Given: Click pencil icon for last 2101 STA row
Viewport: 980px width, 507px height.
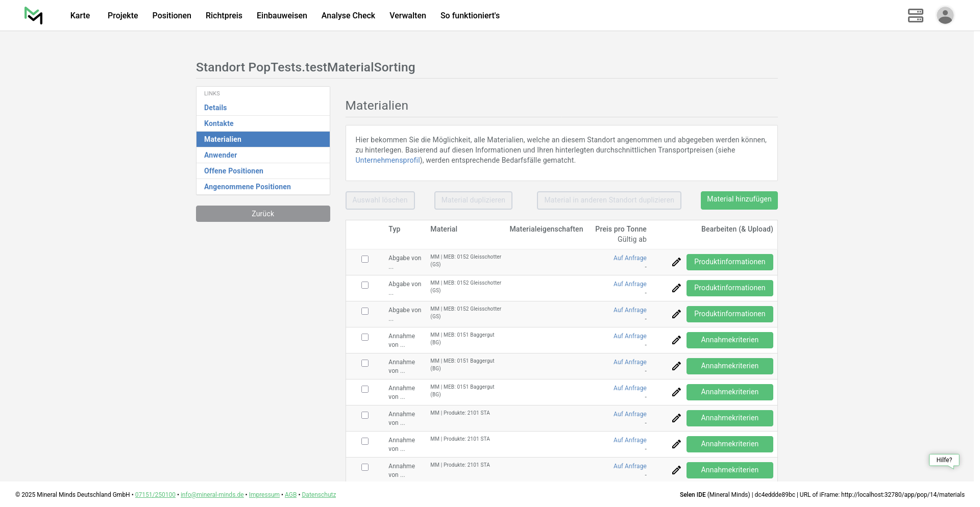Looking at the screenshot, I should click(x=676, y=470).
